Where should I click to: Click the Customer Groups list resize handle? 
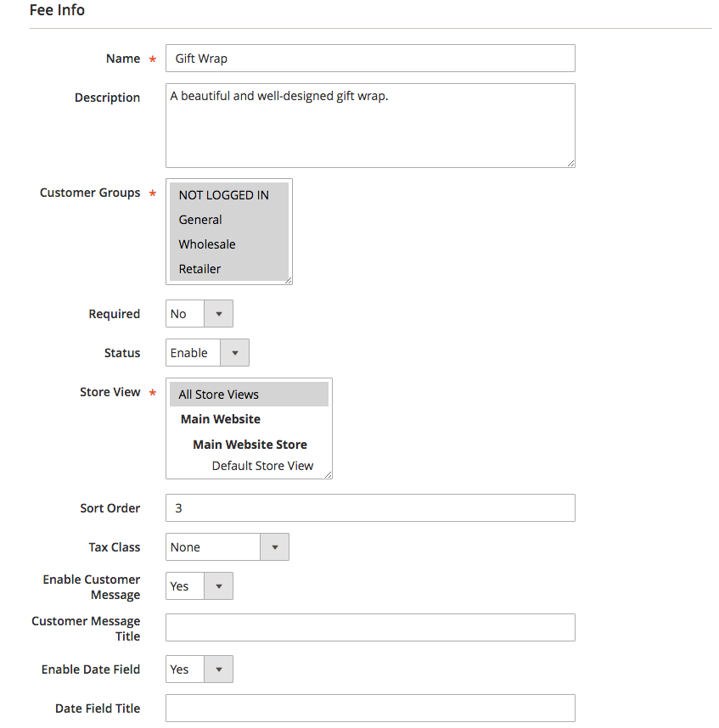[x=288, y=280]
